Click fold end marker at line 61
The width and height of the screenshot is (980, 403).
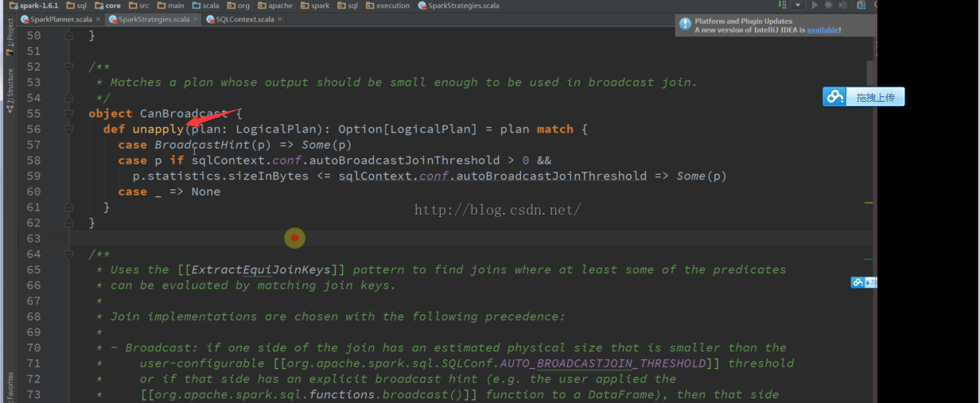tap(69, 207)
